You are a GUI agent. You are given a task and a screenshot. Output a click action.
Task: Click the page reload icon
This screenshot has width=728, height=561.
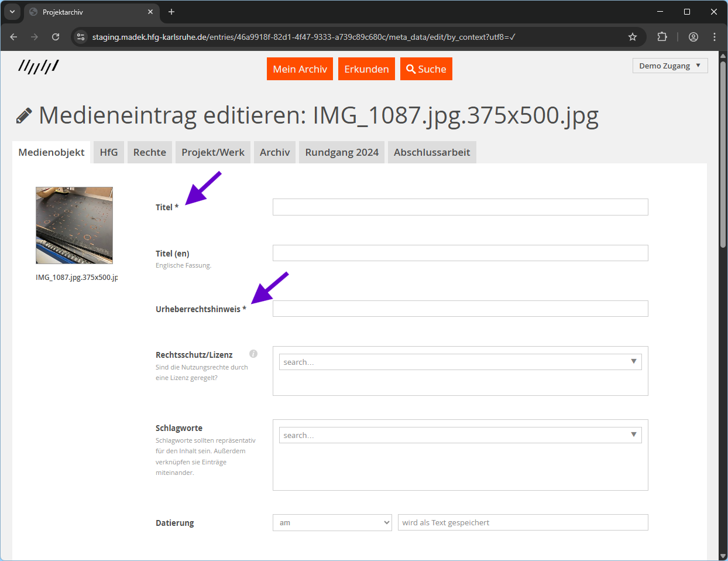click(56, 36)
